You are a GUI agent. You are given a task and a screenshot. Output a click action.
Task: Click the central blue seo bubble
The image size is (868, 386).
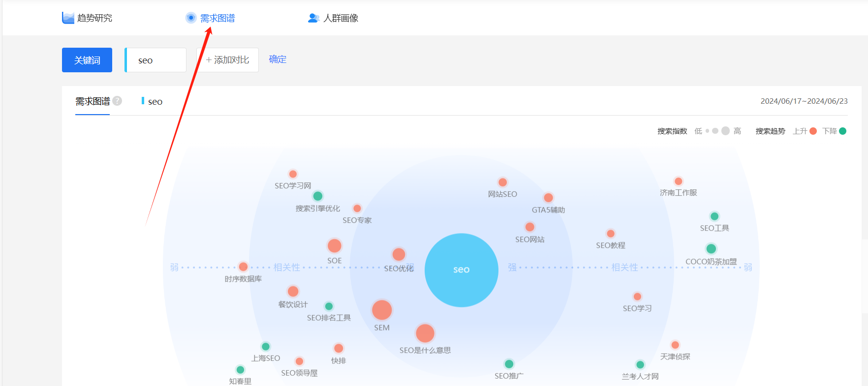click(461, 270)
